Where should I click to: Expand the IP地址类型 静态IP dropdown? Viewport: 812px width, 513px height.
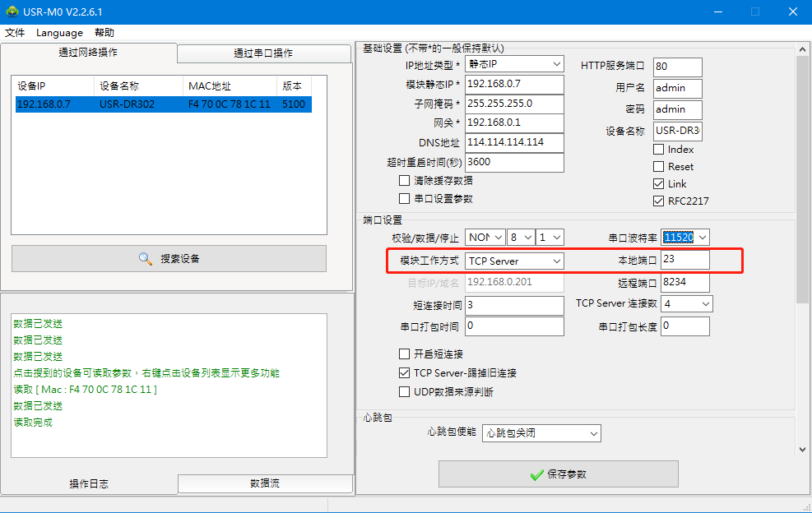coord(514,64)
